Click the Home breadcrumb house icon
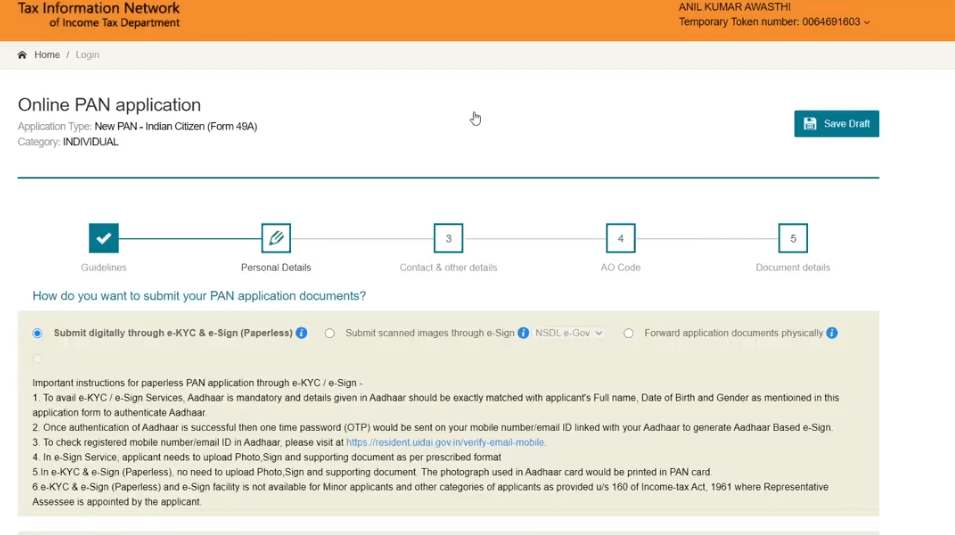This screenshot has height=535, width=955. (22, 55)
